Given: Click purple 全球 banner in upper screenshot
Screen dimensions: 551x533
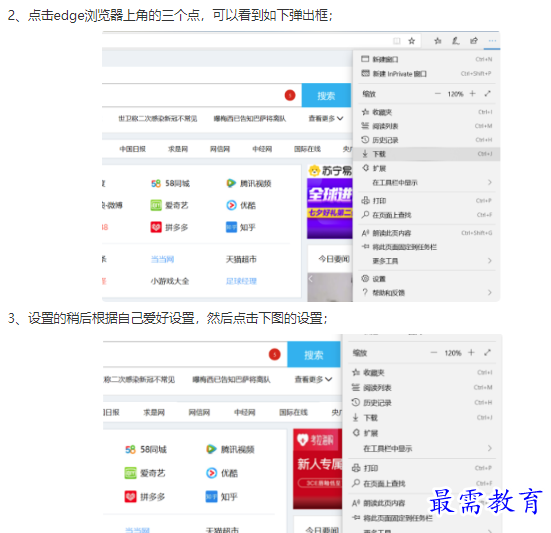Looking at the screenshot, I should coord(330,208).
